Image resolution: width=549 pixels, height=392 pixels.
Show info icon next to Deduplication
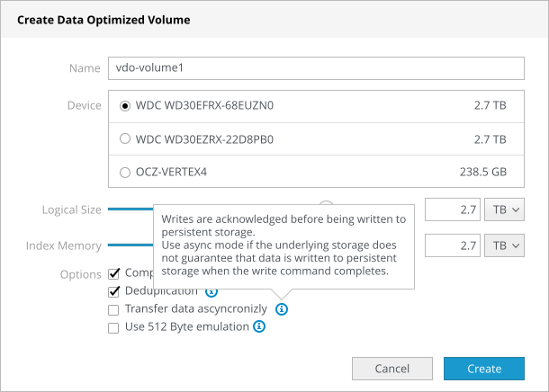211,293
